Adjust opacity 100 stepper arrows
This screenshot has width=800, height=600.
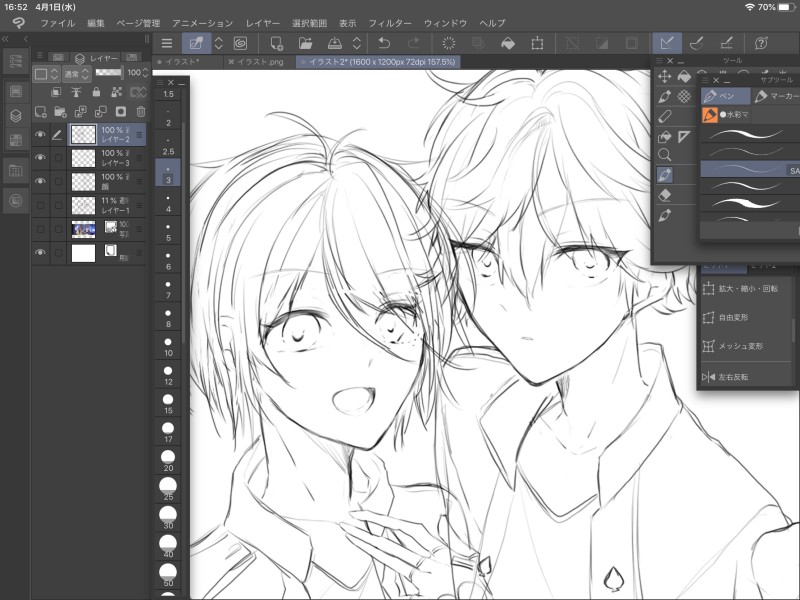(x=145, y=73)
